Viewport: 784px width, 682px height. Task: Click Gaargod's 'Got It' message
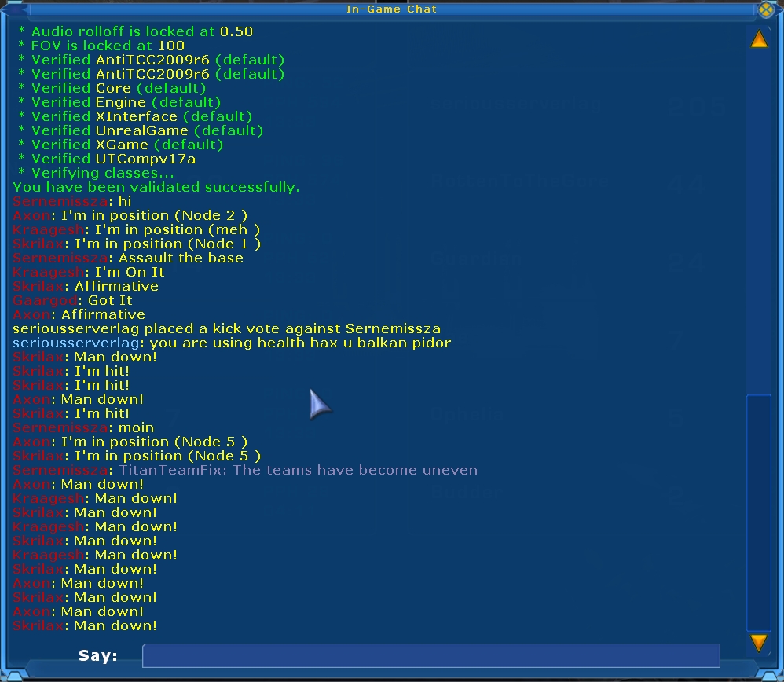(72, 300)
